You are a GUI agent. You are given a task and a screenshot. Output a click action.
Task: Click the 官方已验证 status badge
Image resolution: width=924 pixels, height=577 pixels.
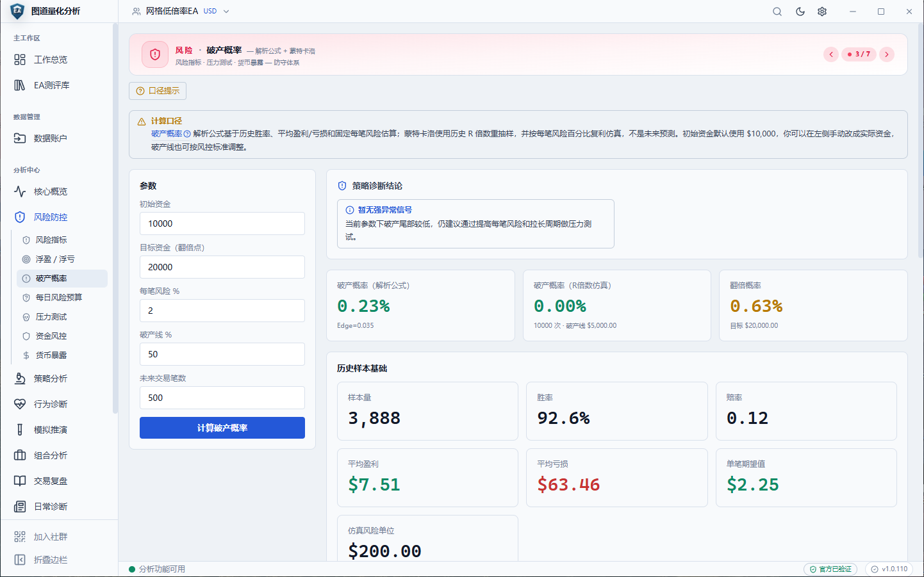point(830,569)
